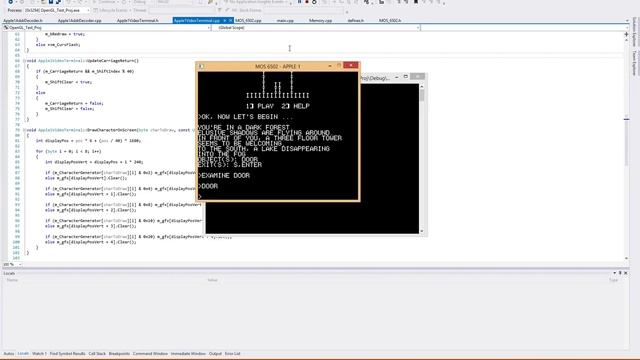Click the MOS 6502 - APPLE 1 title bar
640x360 pixels.
(x=278, y=66)
